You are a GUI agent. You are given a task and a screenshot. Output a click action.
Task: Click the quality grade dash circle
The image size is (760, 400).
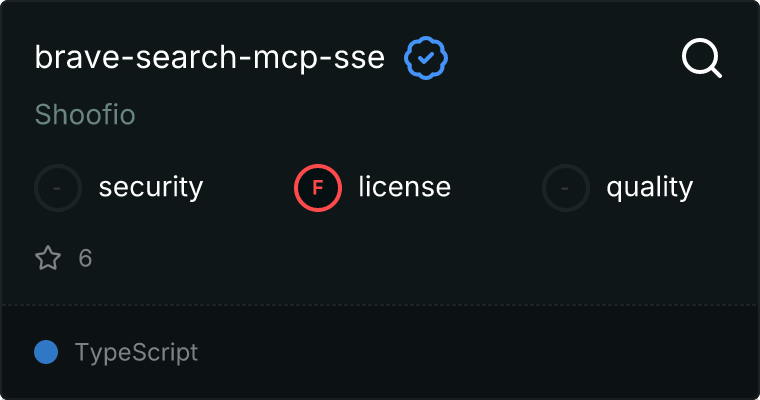(x=566, y=187)
